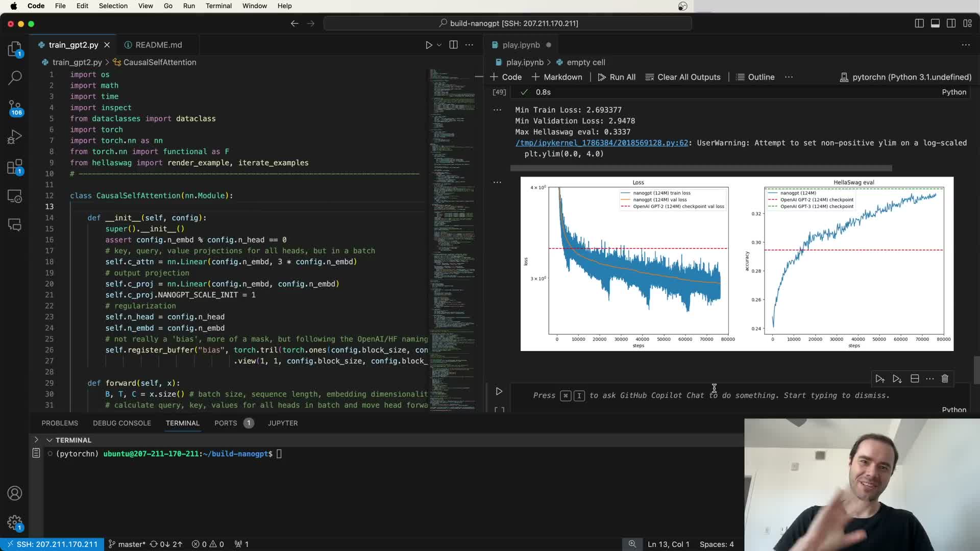
Task: Toggle the secondary side bar layout button
Action: pyautogui.click(x=951, y=23)
